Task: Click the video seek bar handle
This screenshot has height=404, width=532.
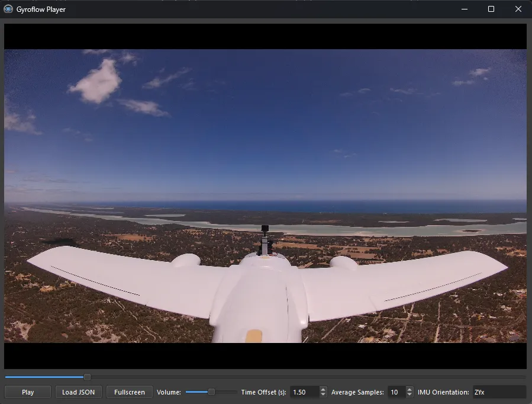Action: pyautogui.click(x=87, y=377)
